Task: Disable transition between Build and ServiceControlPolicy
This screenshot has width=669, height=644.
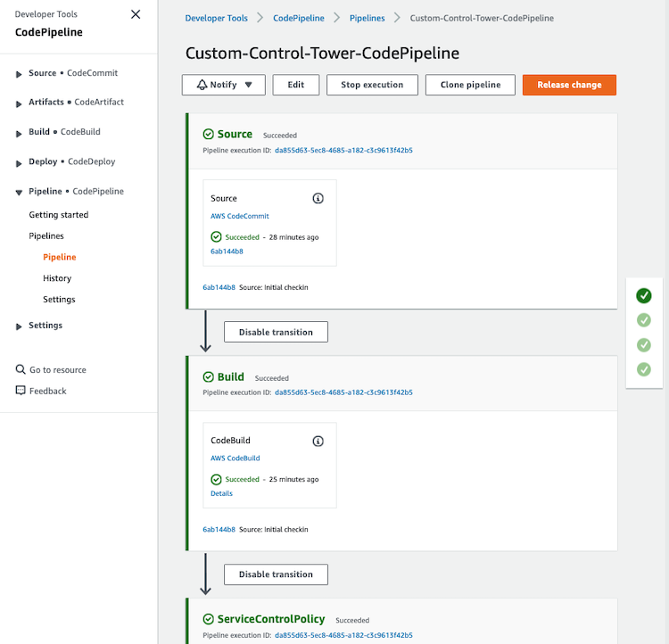Action: click(x=276, y=574)
